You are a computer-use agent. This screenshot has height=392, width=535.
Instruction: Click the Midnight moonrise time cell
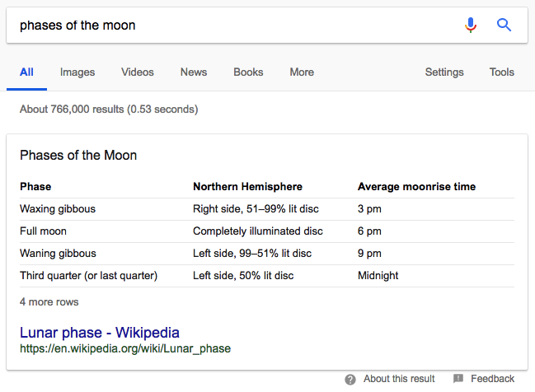(378, 276)
